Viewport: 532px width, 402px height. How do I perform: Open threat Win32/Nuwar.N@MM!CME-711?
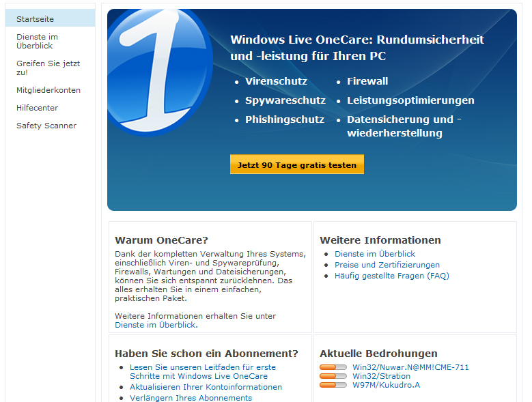[x=410, y=367]
